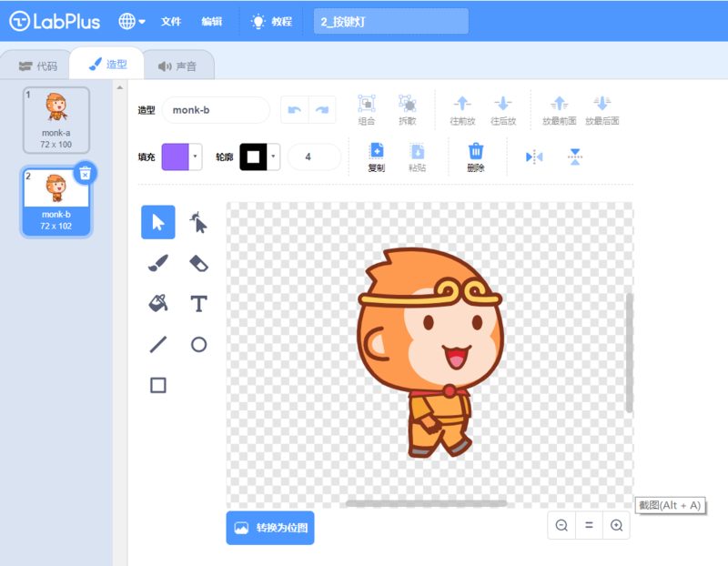Viewport: 728px width, 566px height.
Task: Move selection forward with 往前放
Action: click(462, 110)
